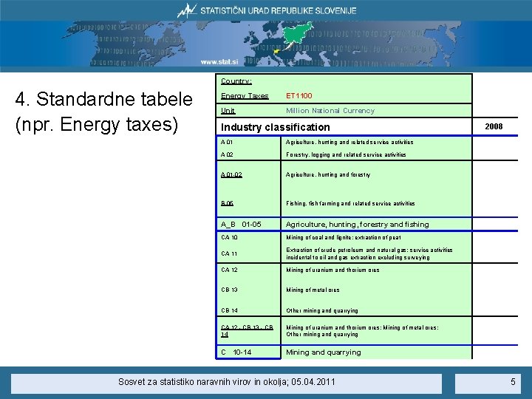Click 'Fishing, fish farming and related service activities'
The image size is (532, 399).
pos(350,204)
